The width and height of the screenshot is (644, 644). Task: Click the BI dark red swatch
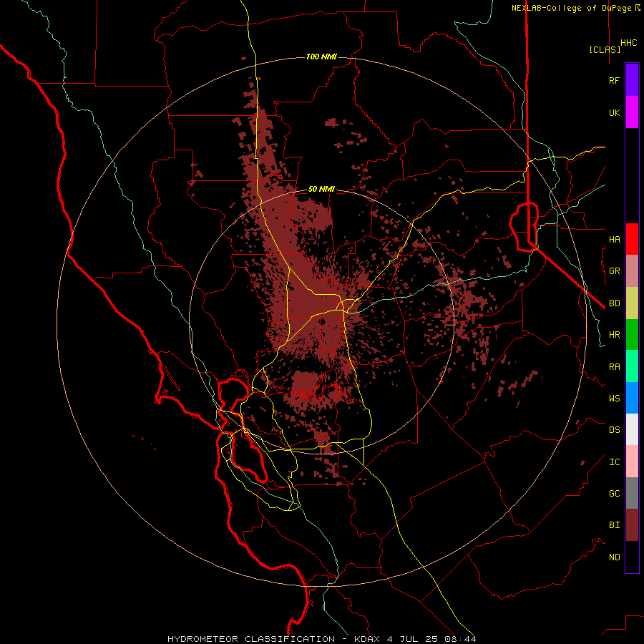tap(632, 525)
